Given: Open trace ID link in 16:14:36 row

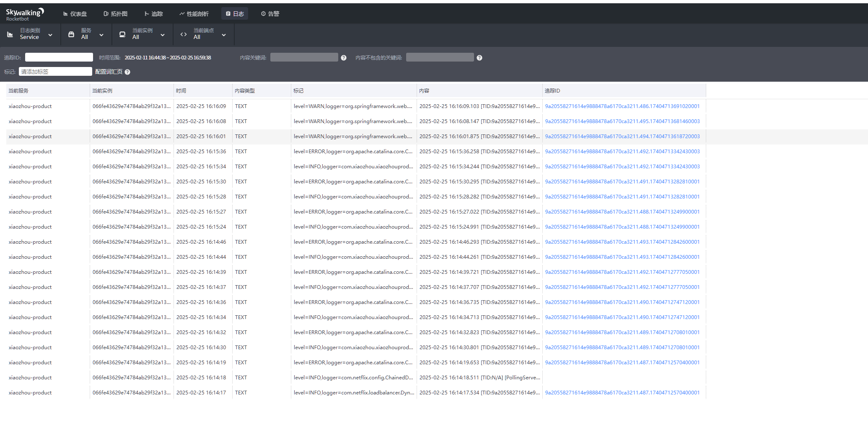Looking at the screenshot, I should [622, 302].
